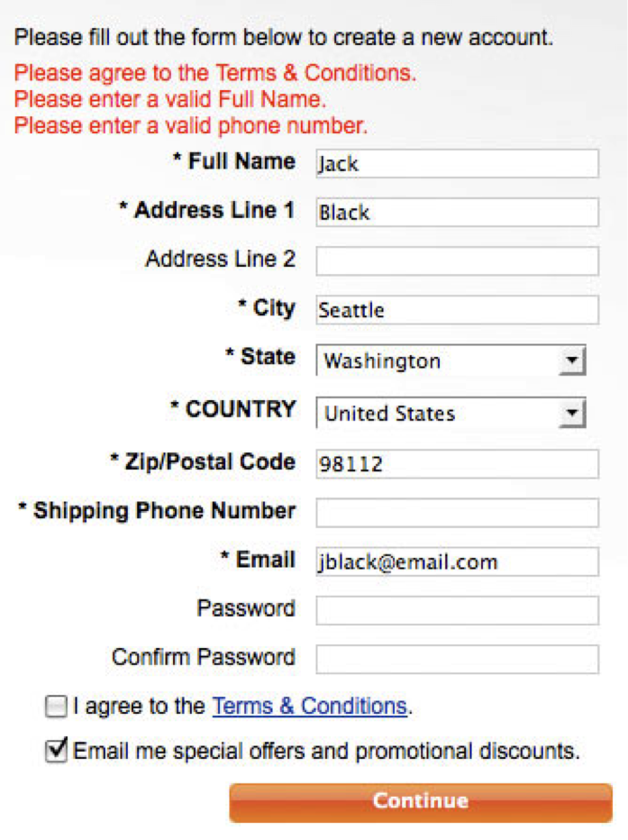The image size is (628, 840).
Task: Focus the Address Line 1 field
Action: point(457,213)
